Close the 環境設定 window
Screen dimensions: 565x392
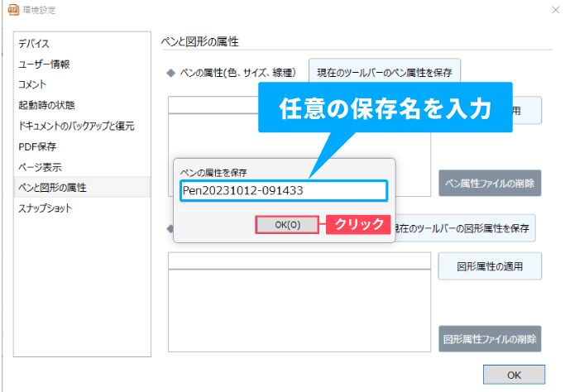point(554,9)
